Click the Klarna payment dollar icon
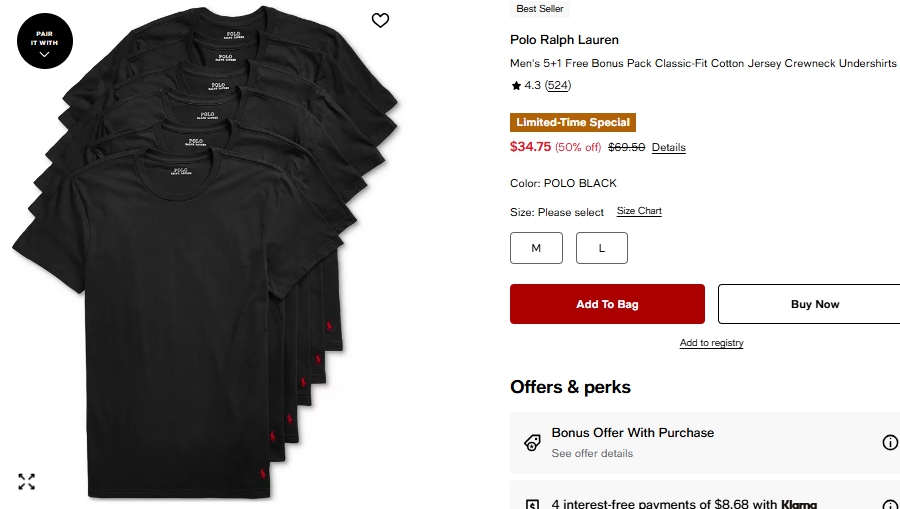Screen dimensions: 900x509 (533, 505)
